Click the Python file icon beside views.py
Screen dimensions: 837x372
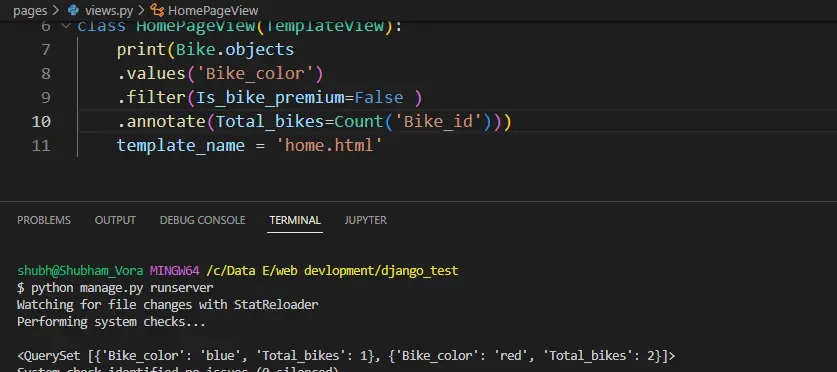(74, 10)
